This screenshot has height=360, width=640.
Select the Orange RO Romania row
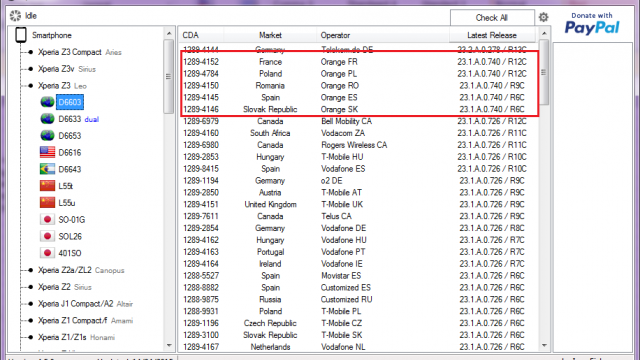click(x=358, y=86)
